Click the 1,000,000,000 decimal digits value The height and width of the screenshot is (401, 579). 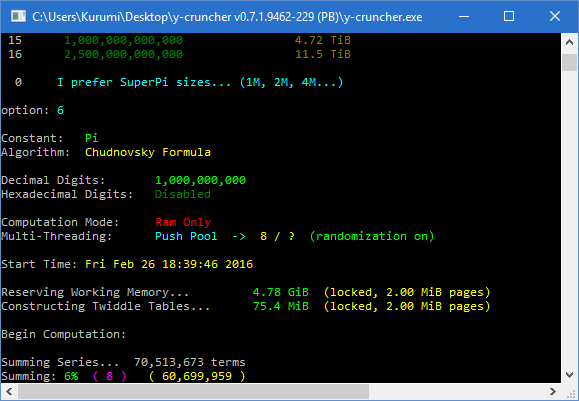201,180
